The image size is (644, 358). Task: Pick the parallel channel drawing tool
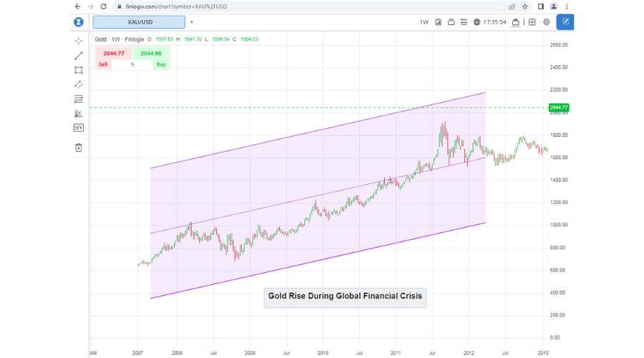click(x=79, y=84)
